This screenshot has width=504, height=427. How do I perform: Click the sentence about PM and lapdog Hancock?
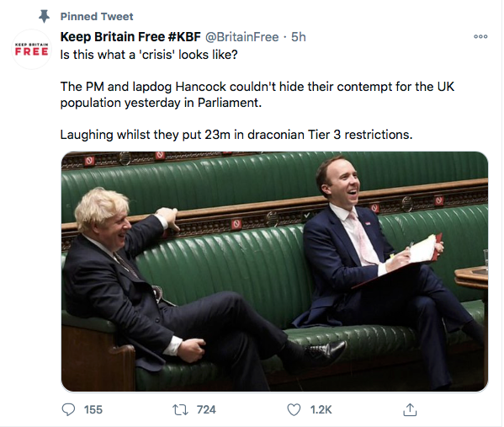click(257, 94)
